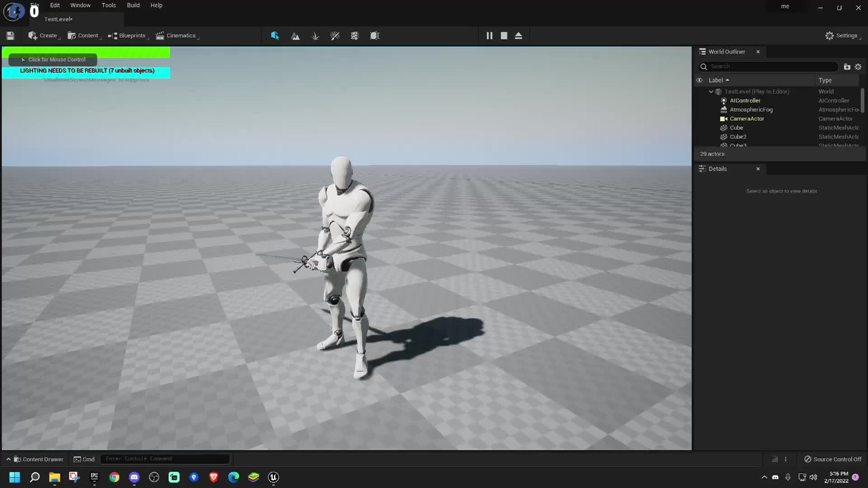This screenshot has width=868, height=488.
Task: Click the add folder icon in World Outliner
Action: point(846,66)
